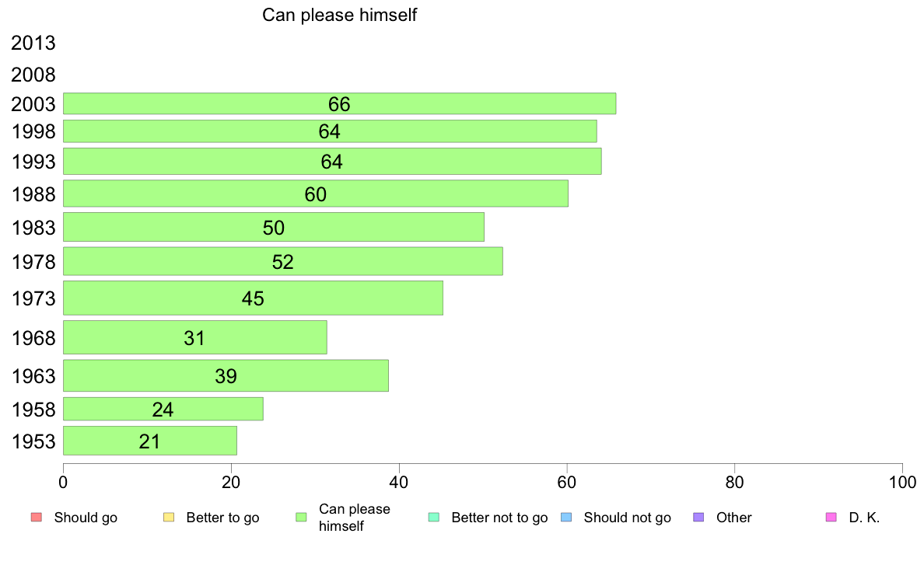Select the 1958 bar showing 24
Screen dimensions: 924x572
click(163, 409)
